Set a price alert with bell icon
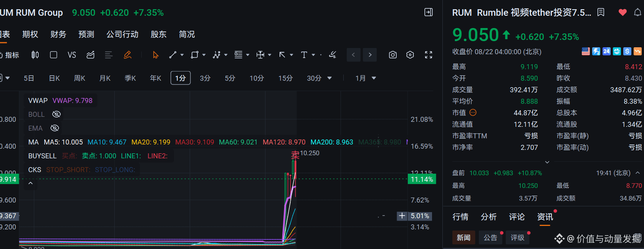The image size is (644, 249). point(637,12)
